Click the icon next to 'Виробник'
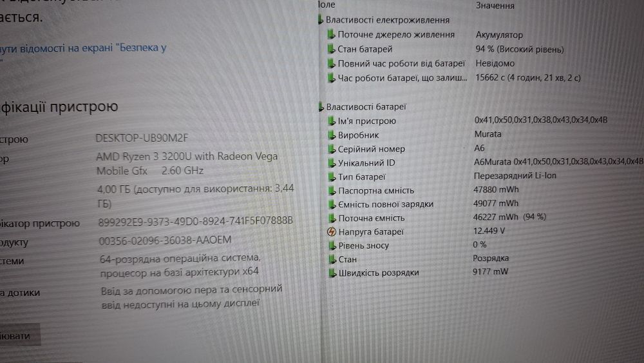This screenshot has height=363, width=644. coord(332,135)
